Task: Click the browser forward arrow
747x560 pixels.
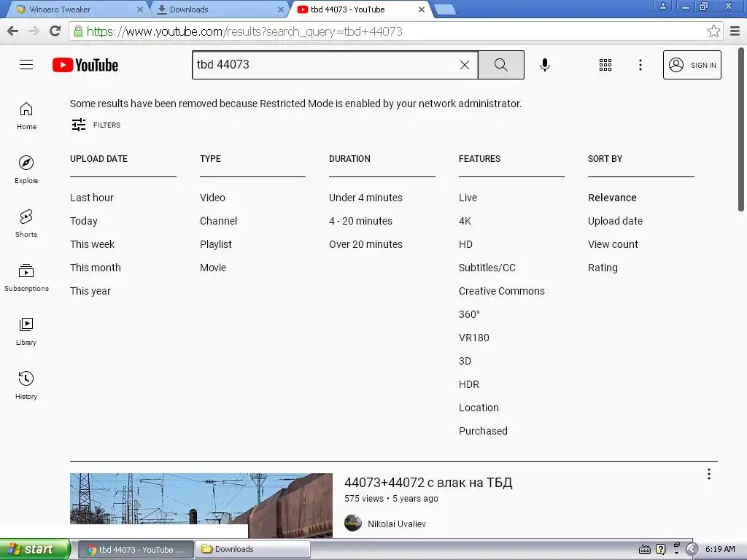Action: pyautogui.click(x=34, y=31)
